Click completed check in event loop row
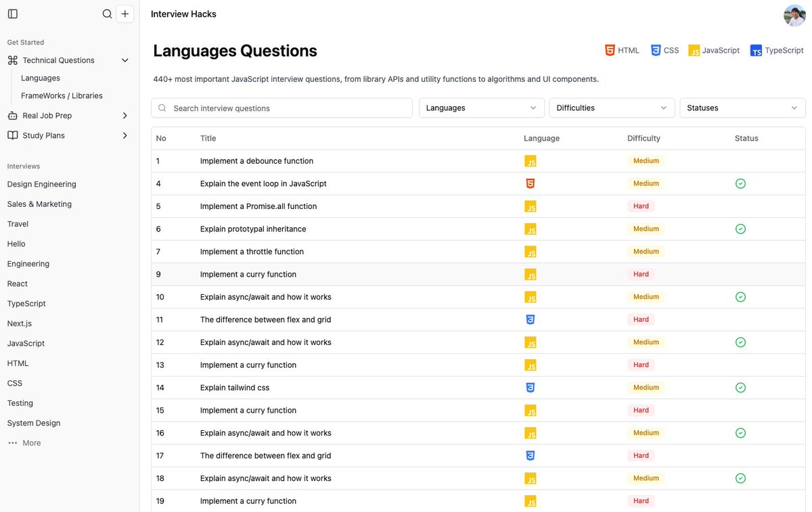The width and height of the screenshot is (812, 512). pos(740,183)
